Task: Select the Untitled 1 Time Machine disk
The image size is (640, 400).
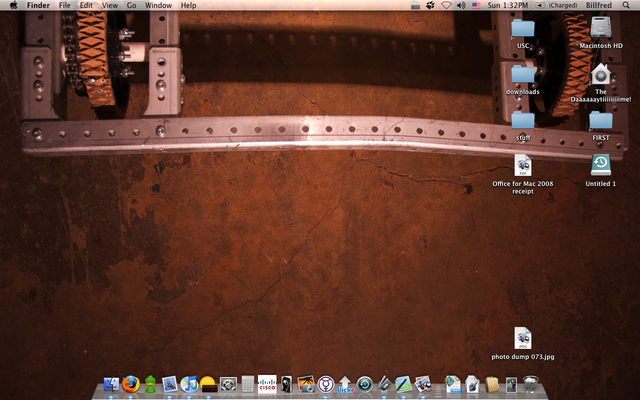Action: tap(600, 166)
